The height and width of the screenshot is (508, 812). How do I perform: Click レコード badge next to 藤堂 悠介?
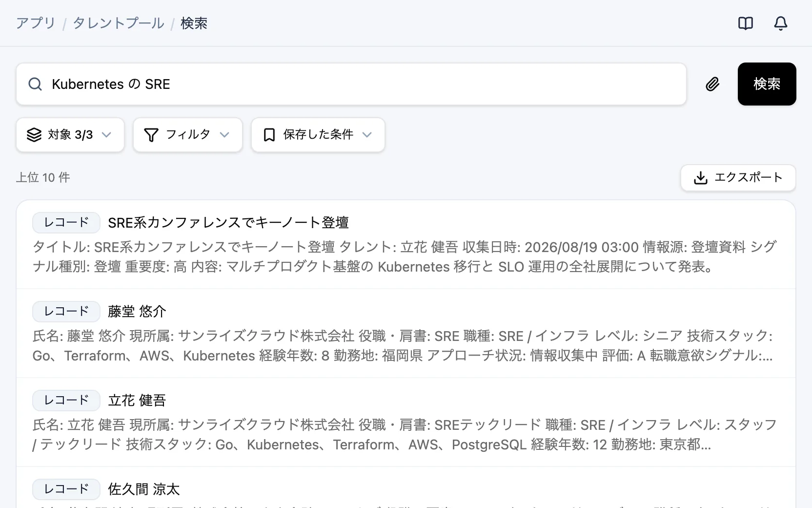[x=66, y=312]
